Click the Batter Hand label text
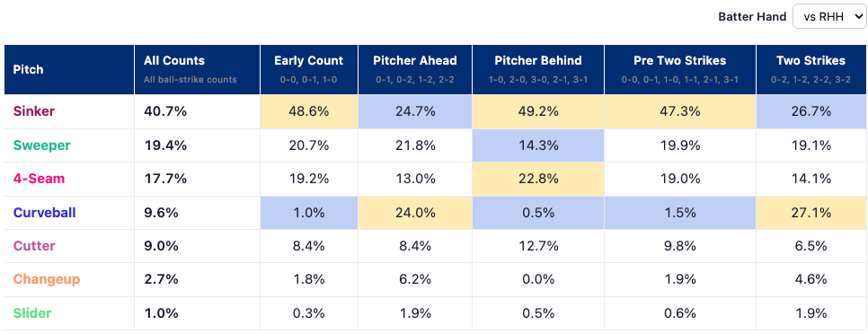The width and height of the screenshot is (868, 334). [x=752, y=16]
